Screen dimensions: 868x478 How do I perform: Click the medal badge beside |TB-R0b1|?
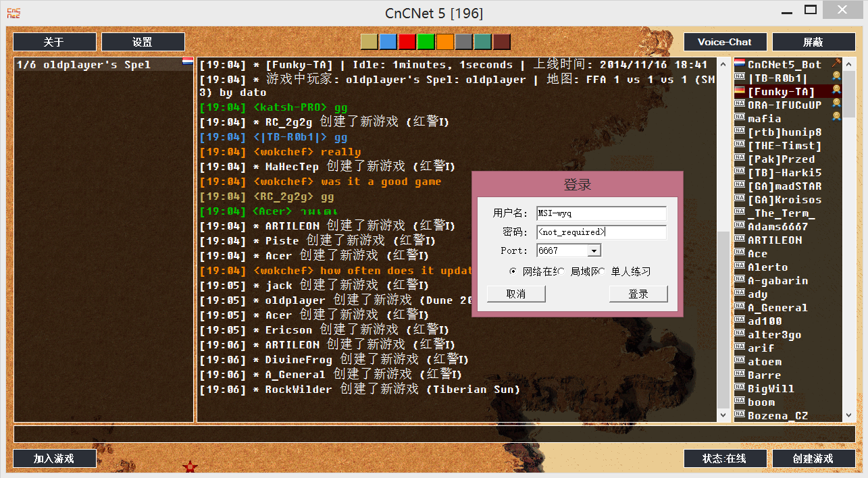click(x=836, y=76)
